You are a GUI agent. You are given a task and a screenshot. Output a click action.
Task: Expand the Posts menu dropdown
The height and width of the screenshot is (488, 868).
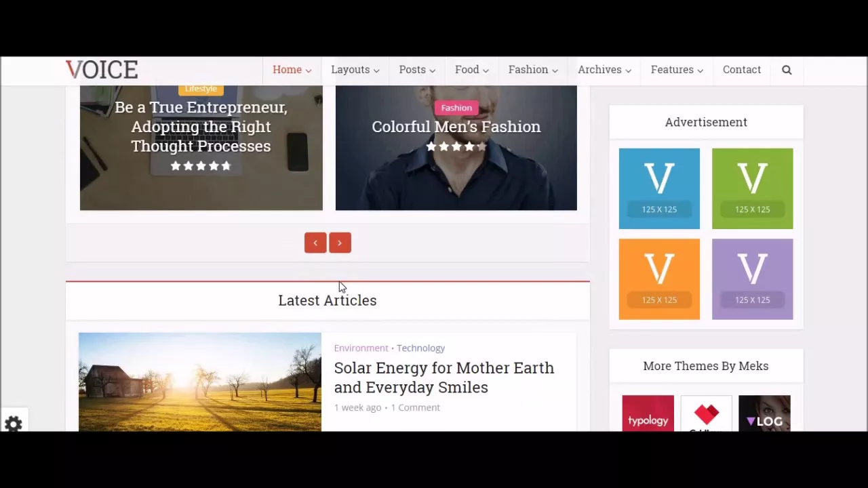pyautogui.click(x=417, y=70)
